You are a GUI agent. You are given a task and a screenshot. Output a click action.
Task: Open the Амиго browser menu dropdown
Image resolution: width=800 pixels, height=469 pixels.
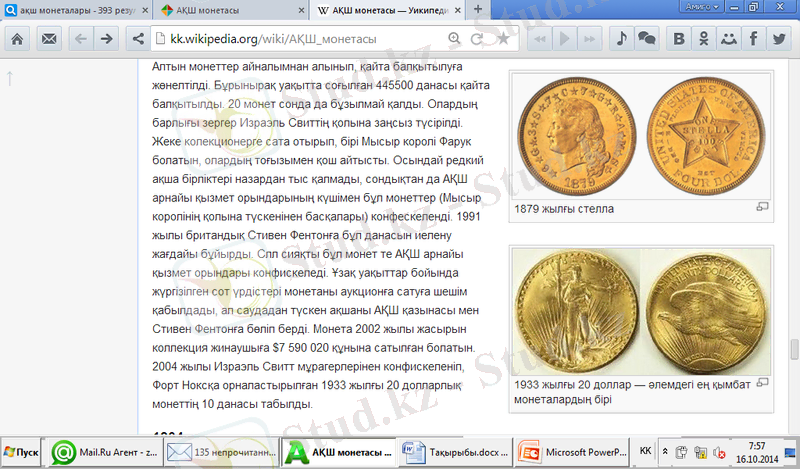[x=702, y=7]
